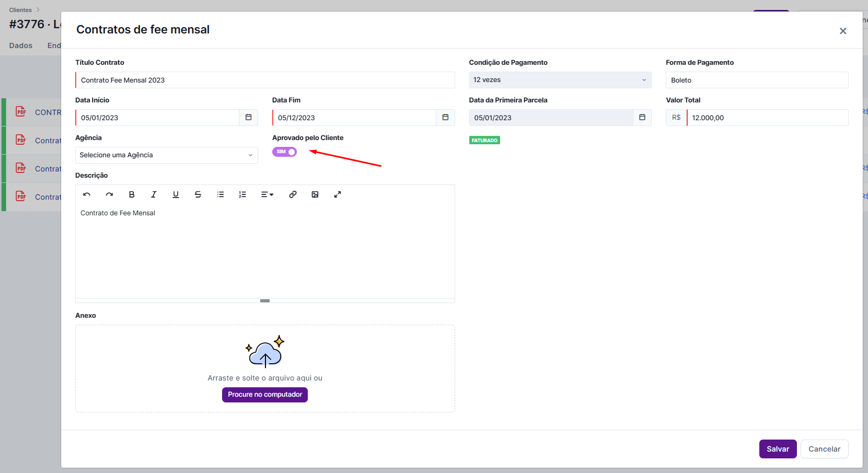This screenshot has height=473, width=868.
Task: Click the redo icon in description editor
Action: 109,194
